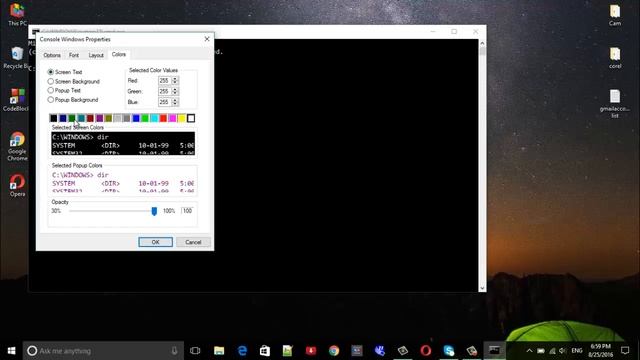Click the Cancel button

[x=193, y=242]
